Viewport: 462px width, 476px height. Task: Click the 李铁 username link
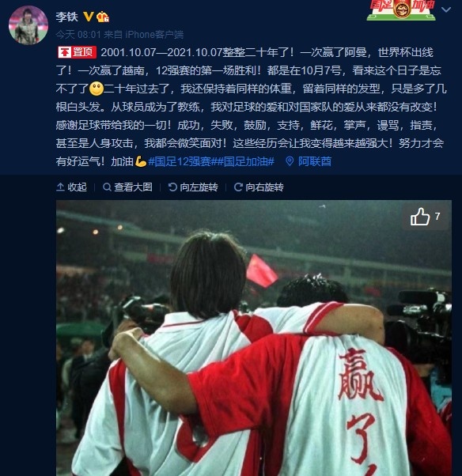coord(66,17)
